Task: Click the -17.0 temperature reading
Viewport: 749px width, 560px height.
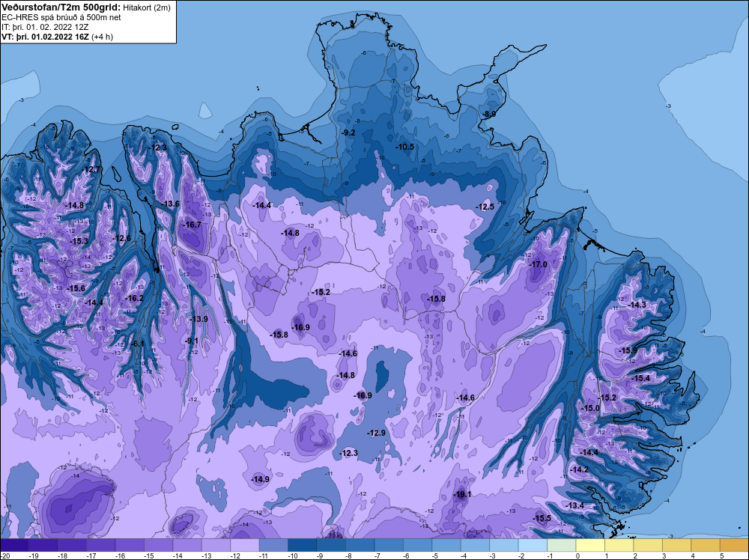Action: point(538,264)
